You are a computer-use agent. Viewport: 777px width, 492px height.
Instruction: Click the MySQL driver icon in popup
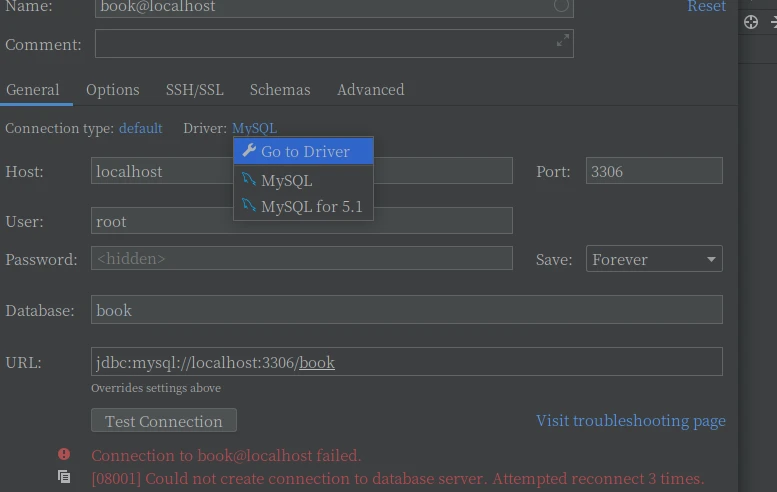249,180
